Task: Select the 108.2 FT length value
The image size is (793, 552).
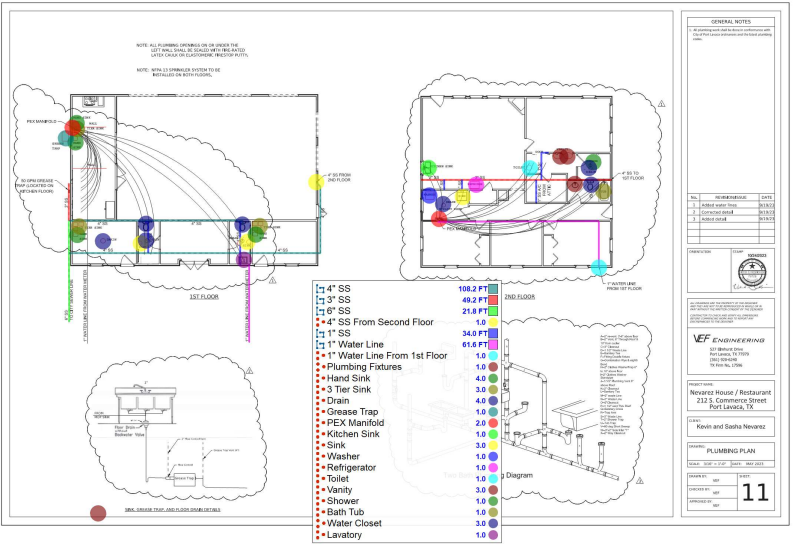Action: coord(472,289)
